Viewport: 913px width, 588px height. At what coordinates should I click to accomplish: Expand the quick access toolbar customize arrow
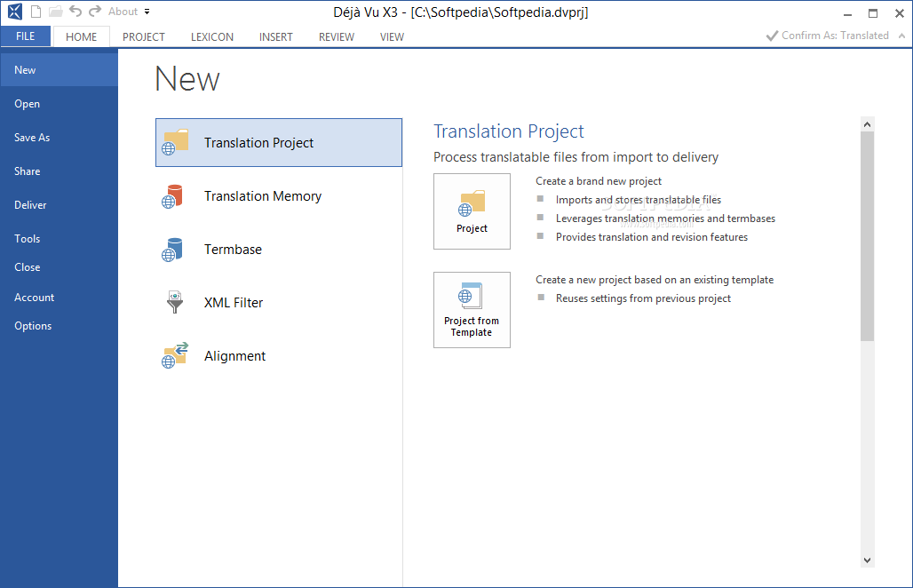pyautogui.click(x=147, y=12)
